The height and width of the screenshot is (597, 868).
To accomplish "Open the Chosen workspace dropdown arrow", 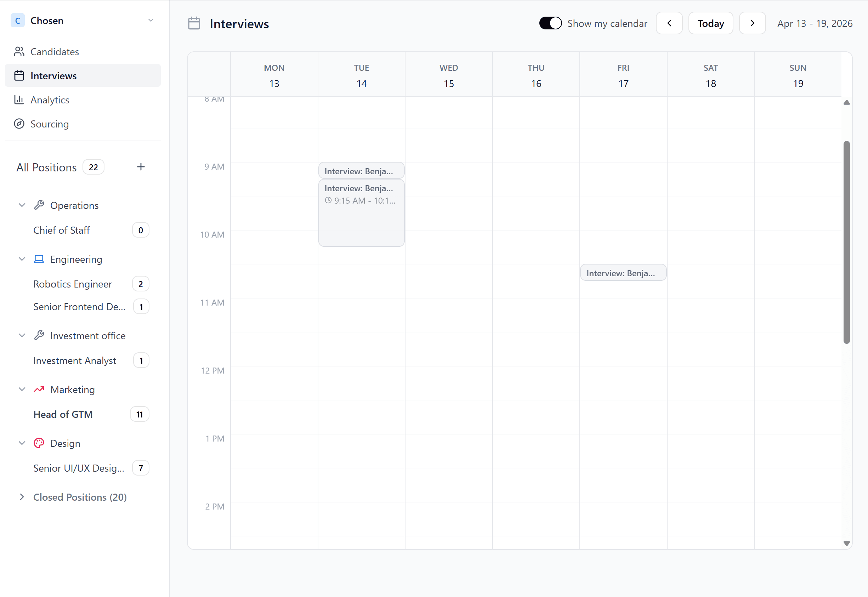I will coord(151,20).
